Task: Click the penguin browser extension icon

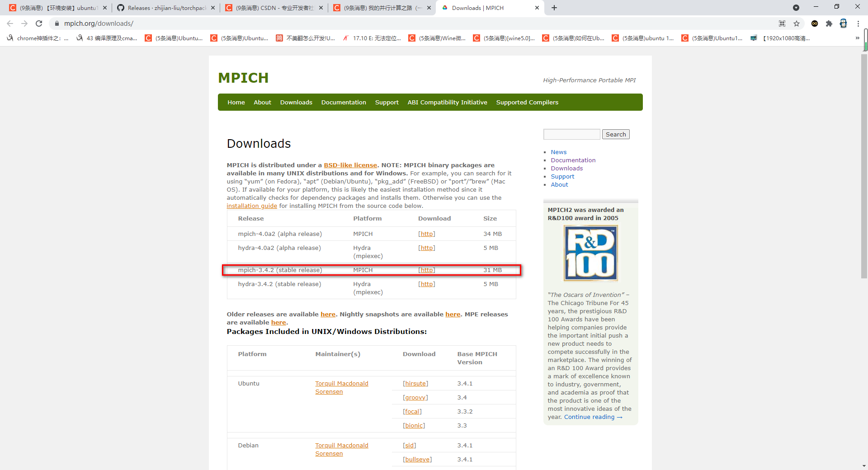Action: click(844, 23)
